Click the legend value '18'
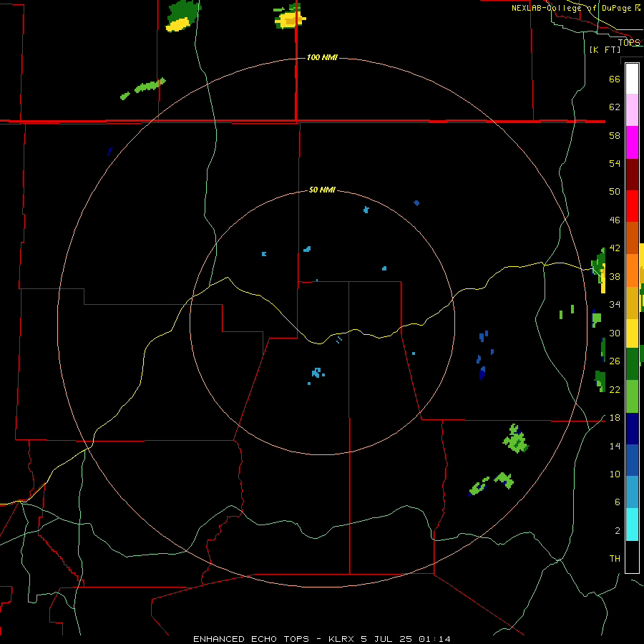The height and width of the screenshot is (644, 644). pyautogui.click(x=615, y=418)
